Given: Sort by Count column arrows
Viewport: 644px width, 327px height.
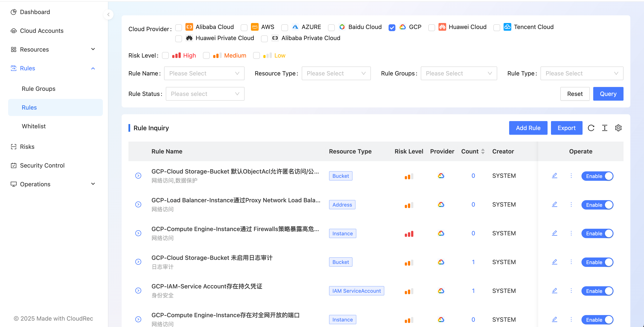Looking at the screenshot, I should 483,151.
